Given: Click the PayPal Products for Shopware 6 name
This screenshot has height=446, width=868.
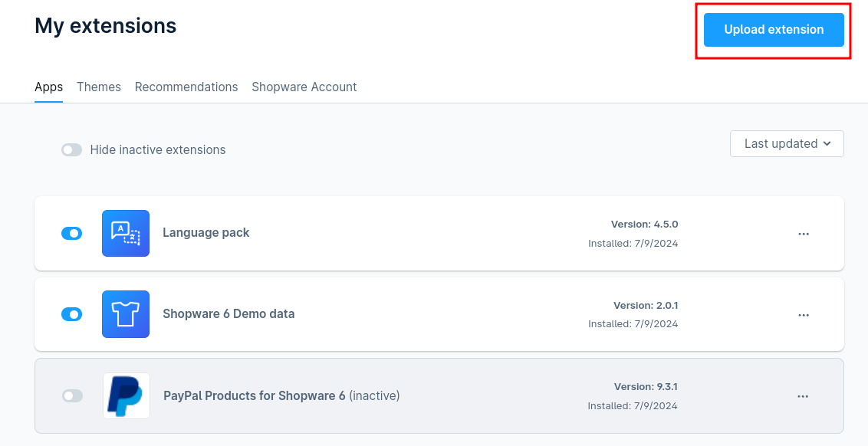Looking at the screenshot, I should pos(255,396).
